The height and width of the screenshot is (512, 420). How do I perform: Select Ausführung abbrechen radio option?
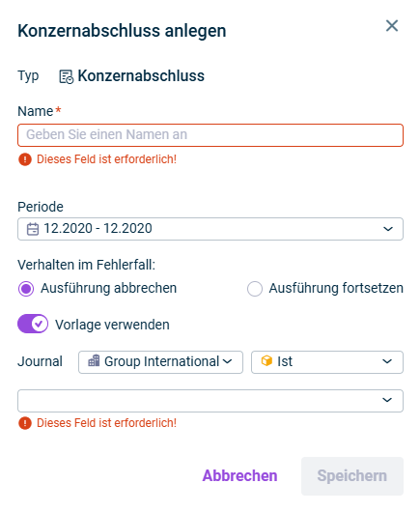point(26,289)
